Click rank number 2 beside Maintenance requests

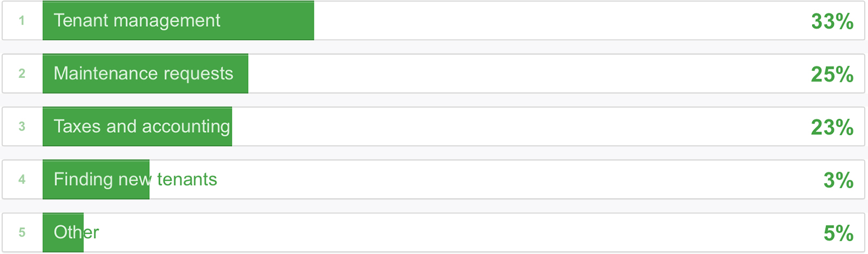coord(22,73)
